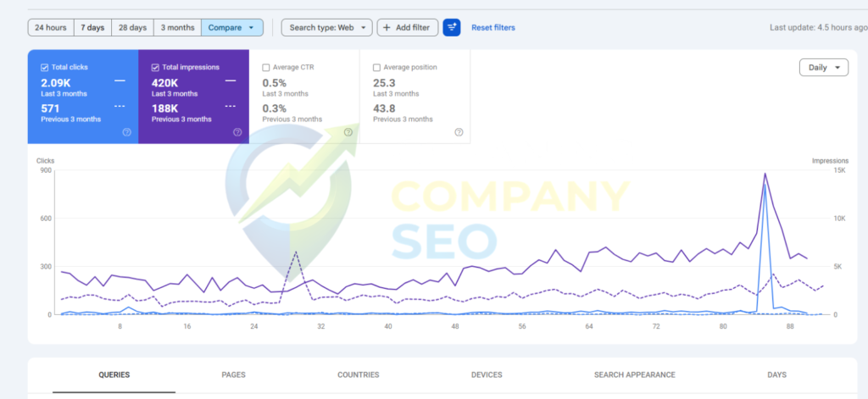This screenshot has height=399, width=868.
Task: Enable the Average CTR checkbox
Action: pyautogui.click(x=266, y=67)
